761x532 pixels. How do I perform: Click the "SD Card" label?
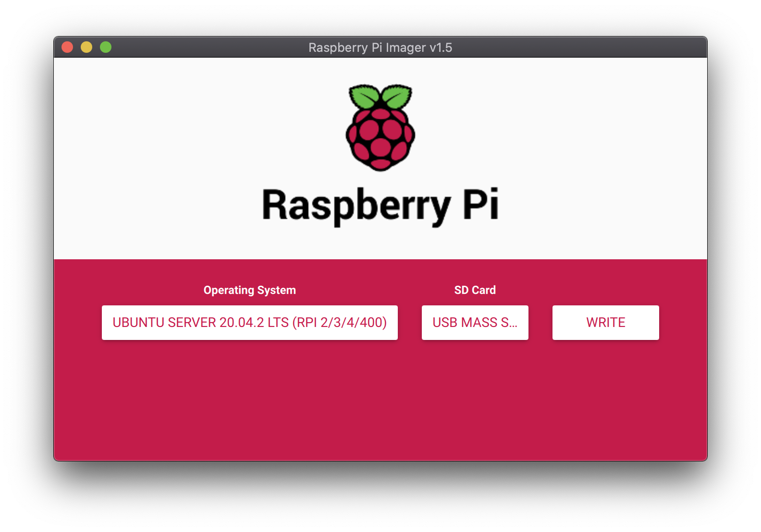click(475, 290)
